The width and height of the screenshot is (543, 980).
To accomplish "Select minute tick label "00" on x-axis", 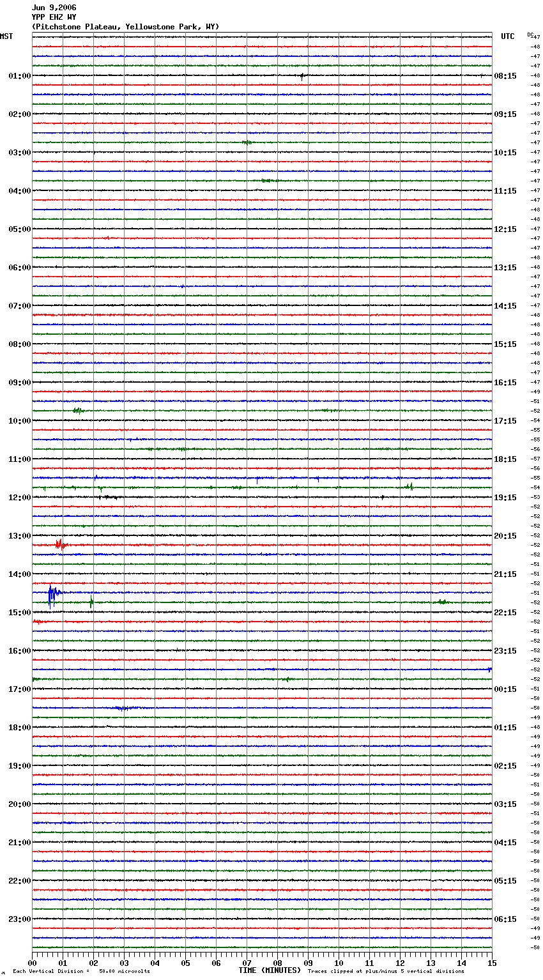I will point(32,963).
